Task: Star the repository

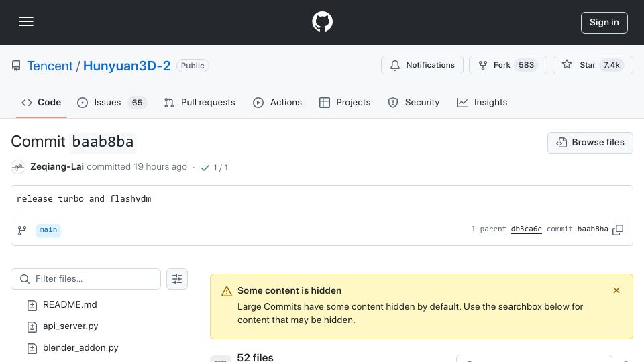Action: (x=592, y=65)
